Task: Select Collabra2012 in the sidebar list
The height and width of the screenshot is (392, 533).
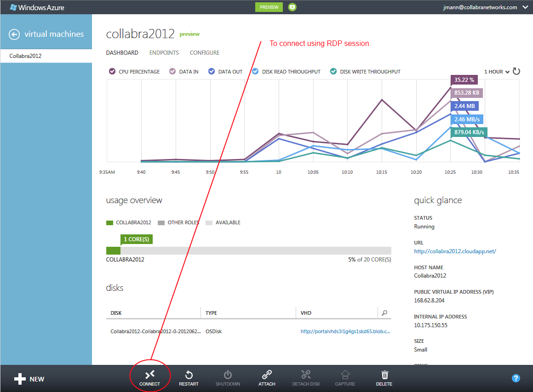Action: 46,56
